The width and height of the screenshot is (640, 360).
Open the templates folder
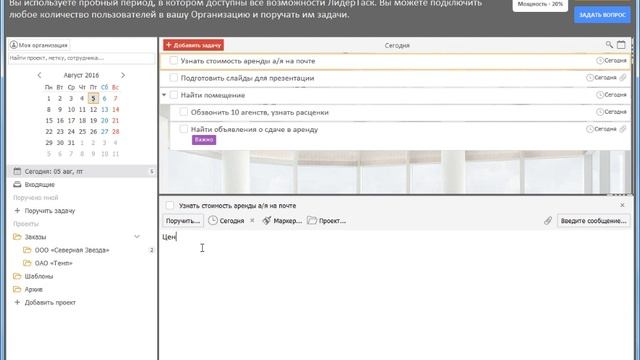tap(39, 276)
